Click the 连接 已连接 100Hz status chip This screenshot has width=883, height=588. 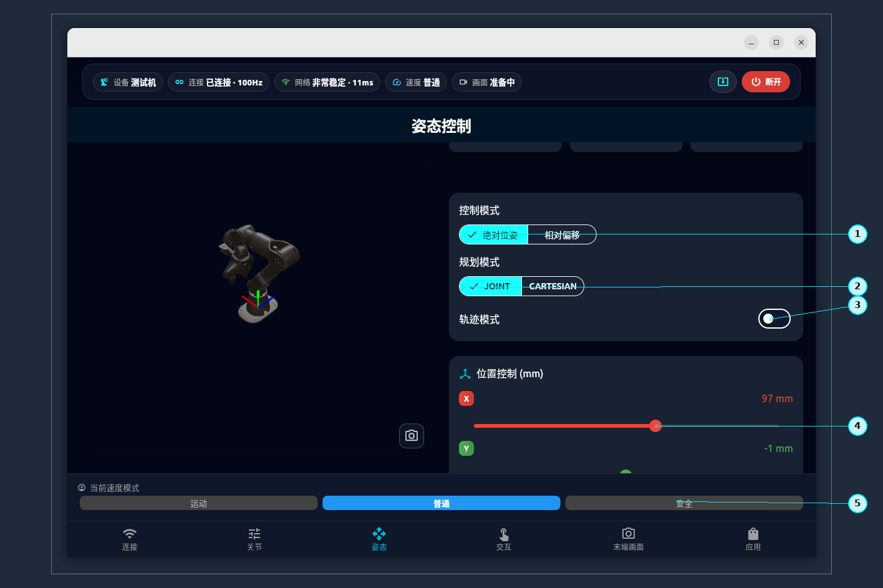[218, 82]
